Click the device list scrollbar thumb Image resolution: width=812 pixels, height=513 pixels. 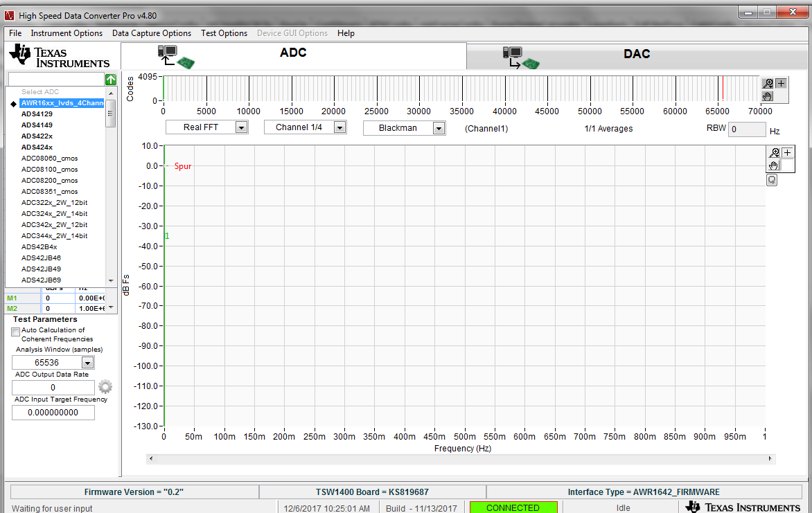click(x=110, y=114)
